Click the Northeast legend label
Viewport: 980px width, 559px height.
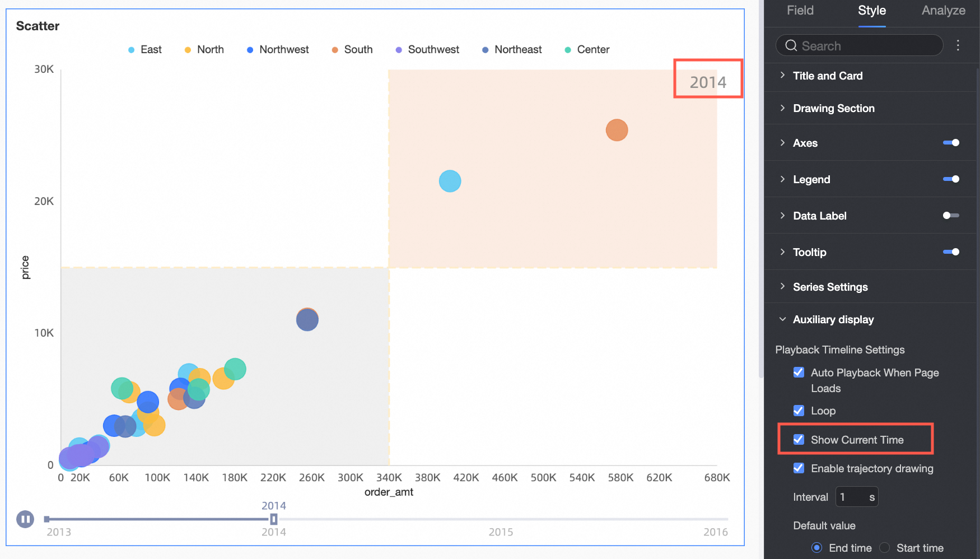(x=518, y=49)
